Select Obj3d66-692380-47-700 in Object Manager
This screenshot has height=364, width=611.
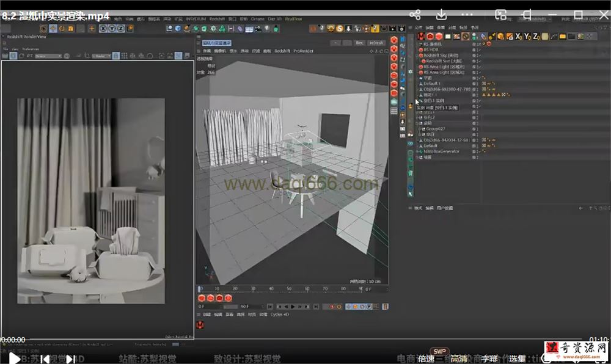click(x=447, y=90)
